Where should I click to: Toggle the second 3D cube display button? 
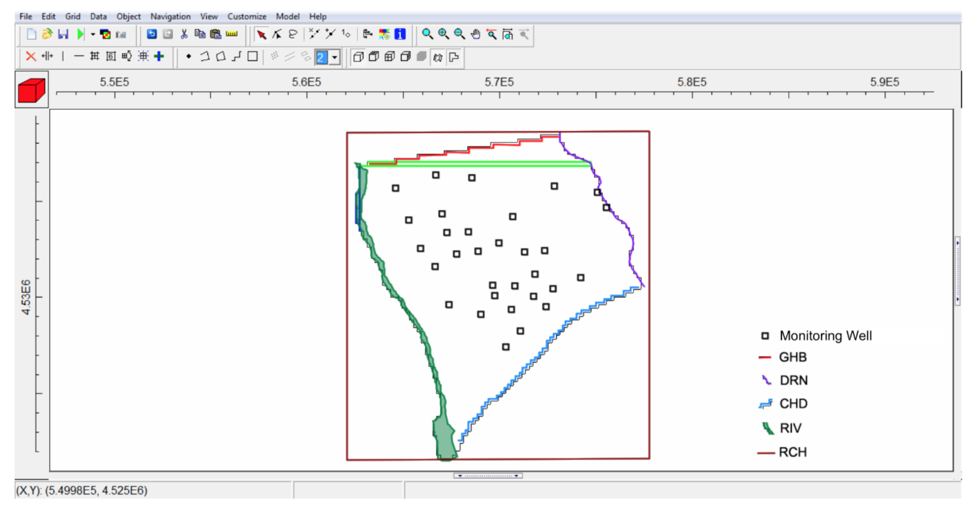point(374,57)
